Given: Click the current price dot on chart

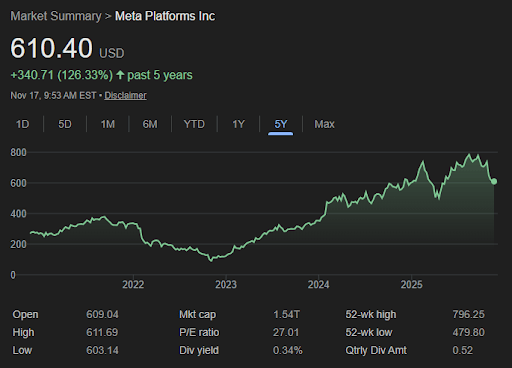Looking at the screenshot, I should tap(494, 181).
